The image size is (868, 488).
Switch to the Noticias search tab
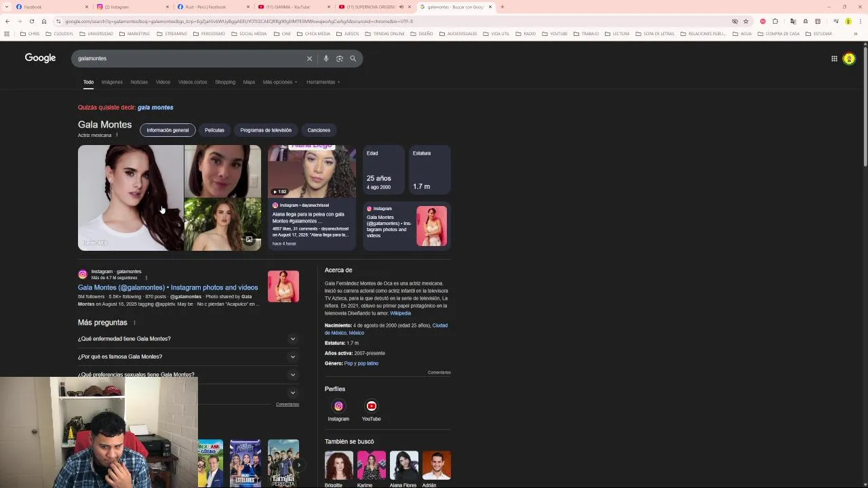click(x=139, y=82)
